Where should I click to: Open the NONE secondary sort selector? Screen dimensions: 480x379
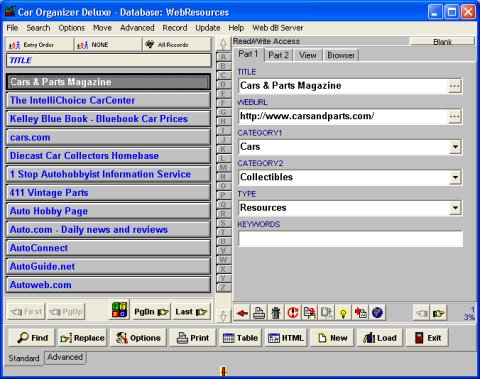(108, 45)
